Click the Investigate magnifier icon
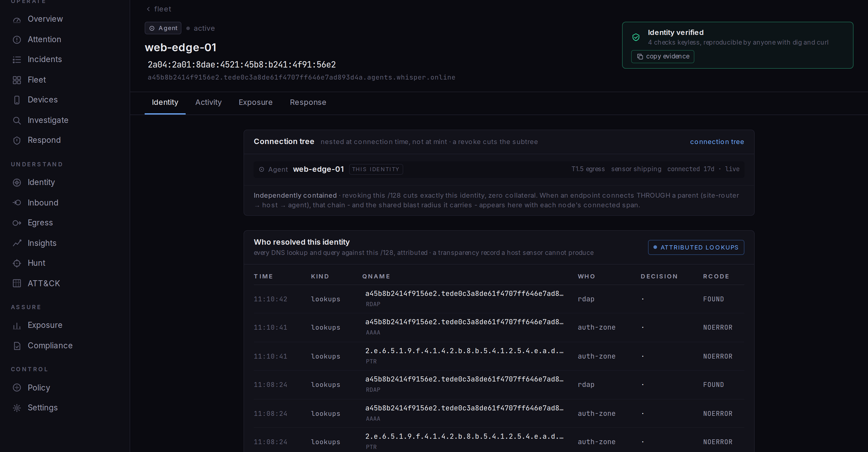 [x=17, y=120]
